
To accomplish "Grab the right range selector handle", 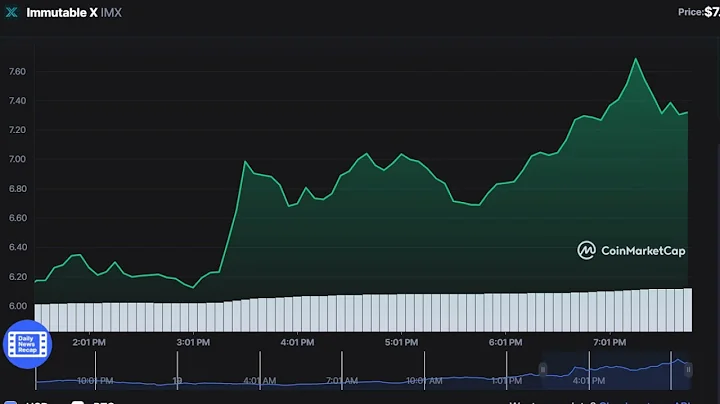I will [688, 369].
